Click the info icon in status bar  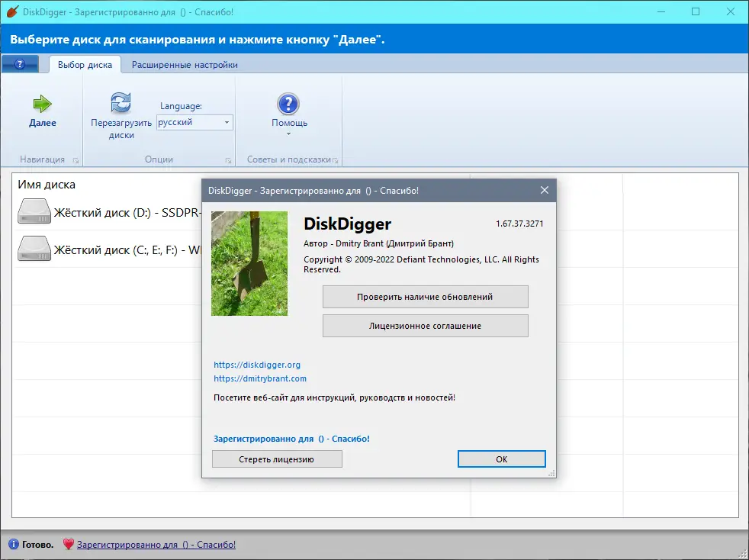[14, 544]
